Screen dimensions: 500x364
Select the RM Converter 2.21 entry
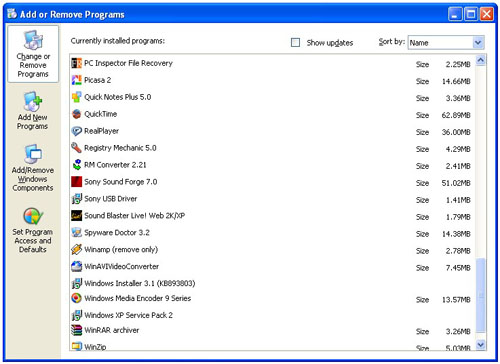click(272, 165)
